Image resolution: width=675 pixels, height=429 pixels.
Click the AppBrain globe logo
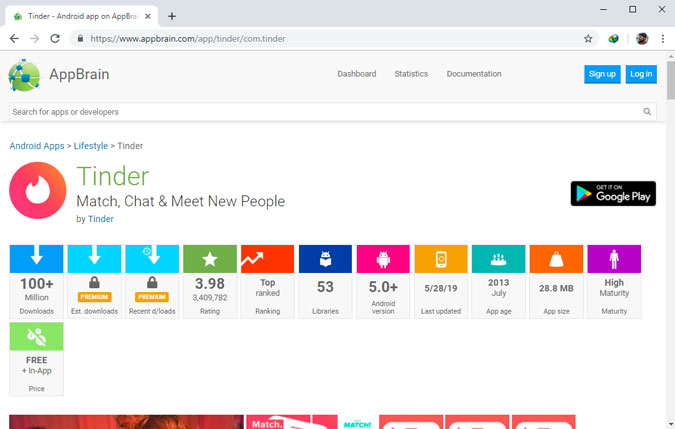pyautogui.click(x=24, y=75)
